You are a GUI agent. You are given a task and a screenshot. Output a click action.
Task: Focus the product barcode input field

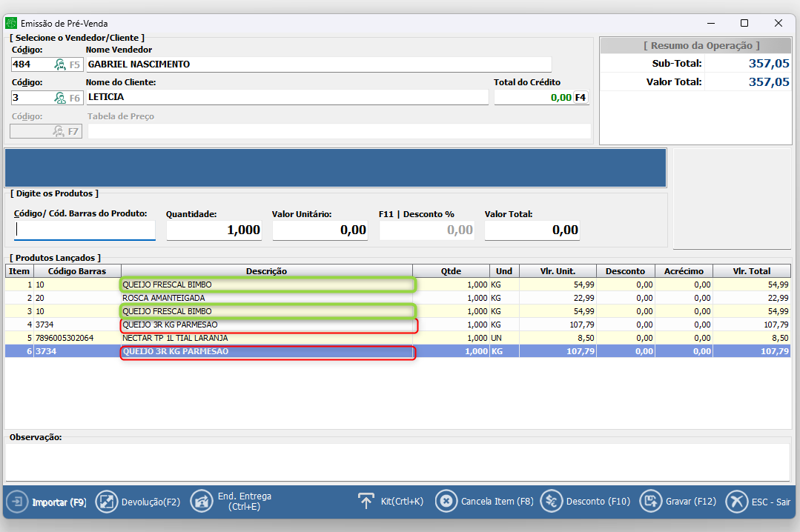85,230
